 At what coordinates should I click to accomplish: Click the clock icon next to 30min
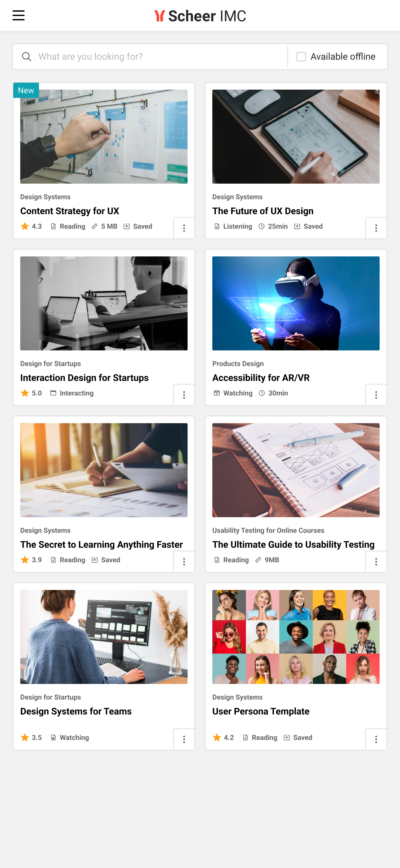point(262,393)
